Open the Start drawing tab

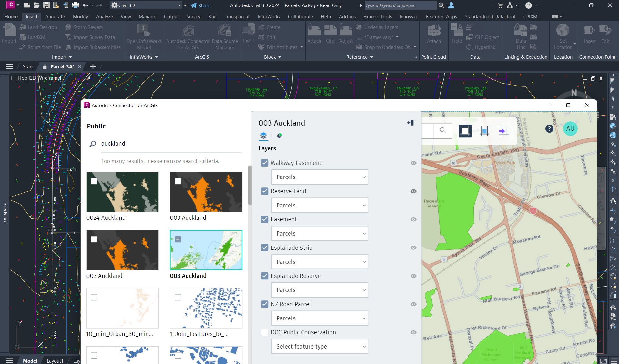[28, 67]
